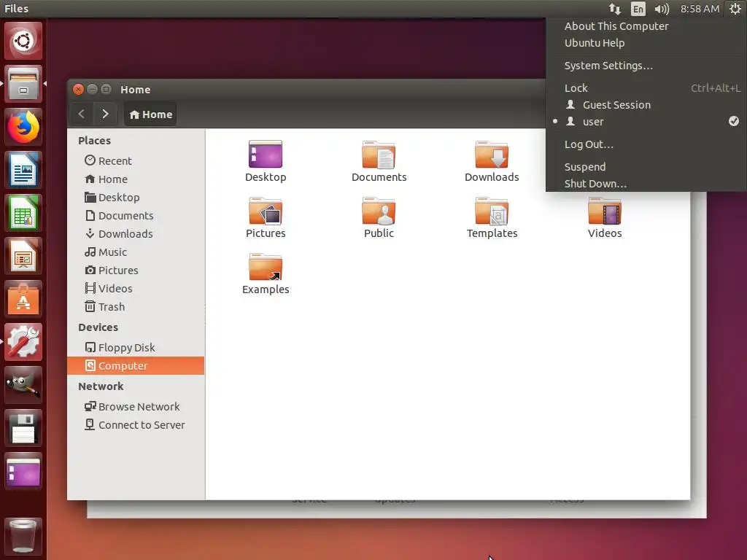This screenshot has width=747, height=560.
Task: Launch Firefox from the launcher
Action: [x=23, y=127]
